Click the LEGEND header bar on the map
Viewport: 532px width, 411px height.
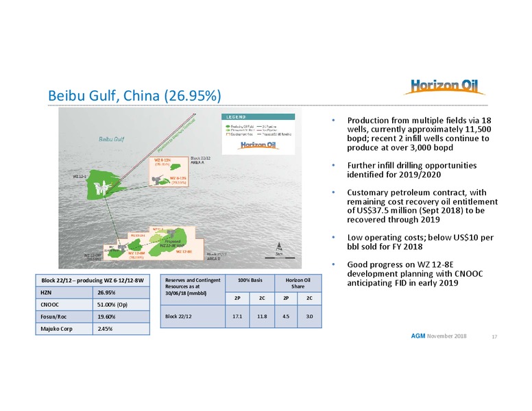[258, 116]
